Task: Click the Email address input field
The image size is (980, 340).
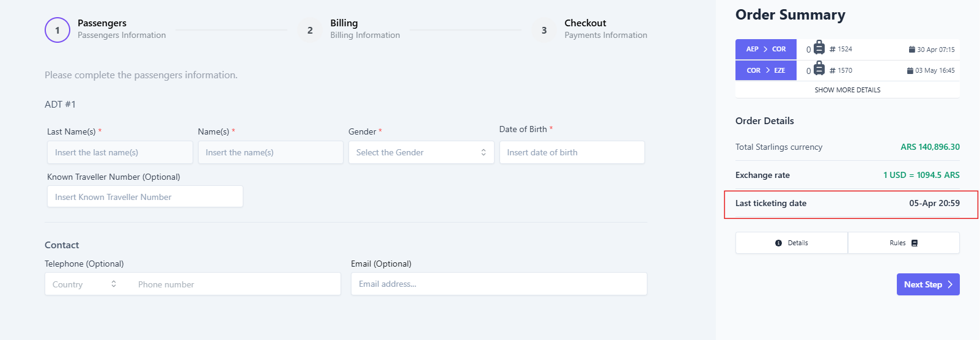Action: [499, 284]
